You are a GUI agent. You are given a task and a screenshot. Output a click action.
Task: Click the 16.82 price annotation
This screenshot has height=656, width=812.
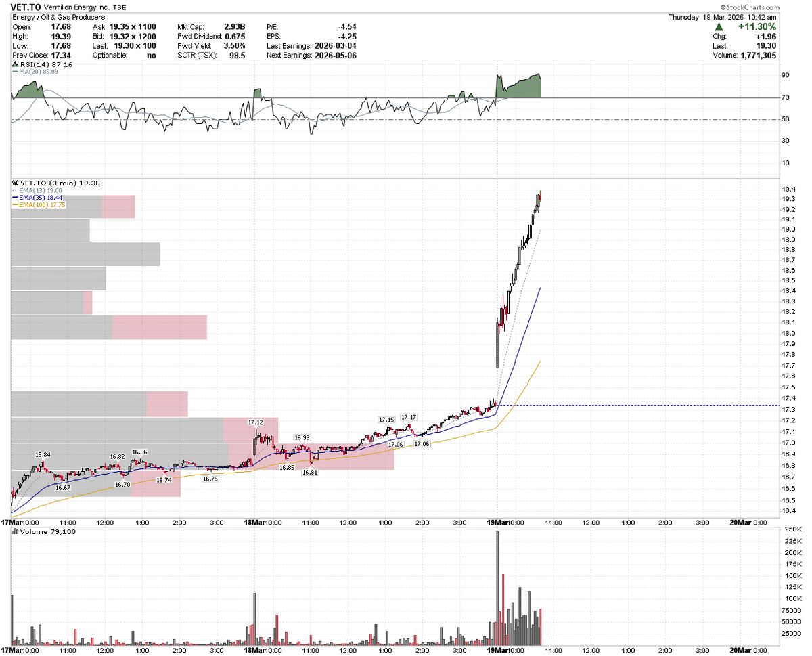tap(117, 456)
